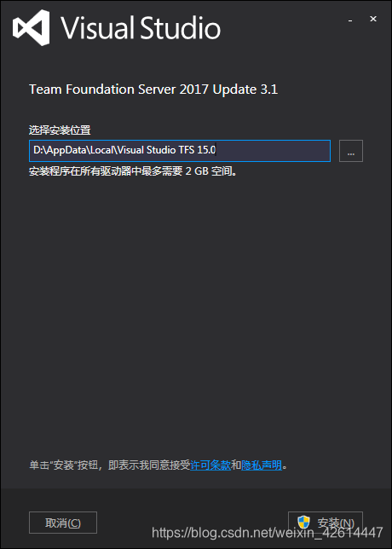
Task: Click Team Foundation Server 2017 Update 3.1 heading
Action: (153, 90)
